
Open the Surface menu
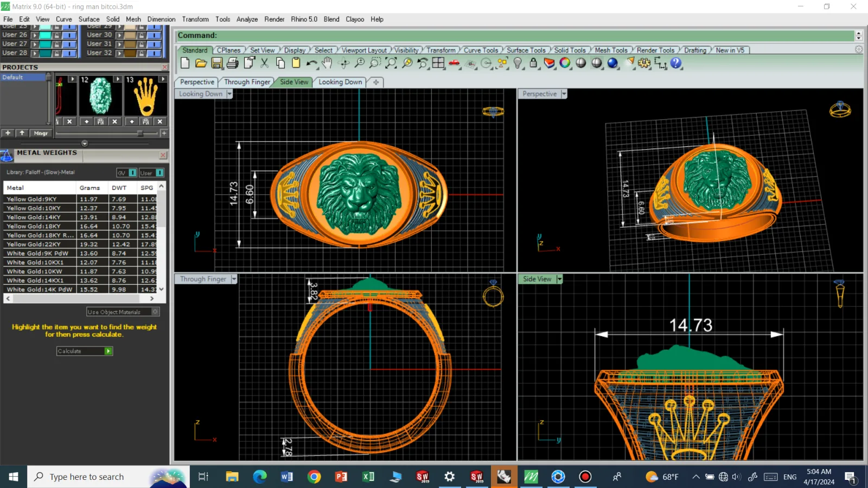pos(89,19)
